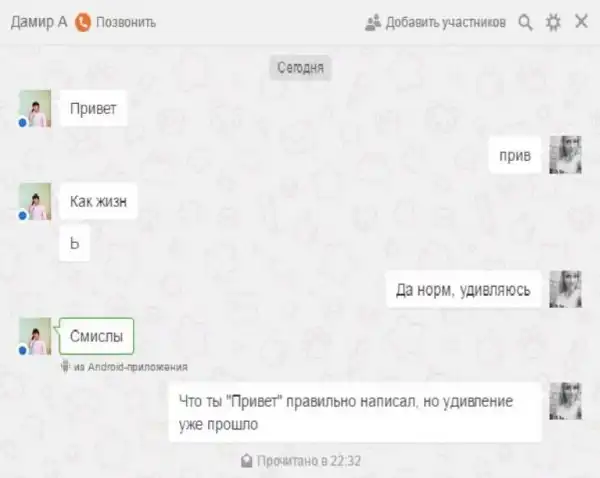Click own avatar beside the long last message
600x478 pixels.
[566, 401]
